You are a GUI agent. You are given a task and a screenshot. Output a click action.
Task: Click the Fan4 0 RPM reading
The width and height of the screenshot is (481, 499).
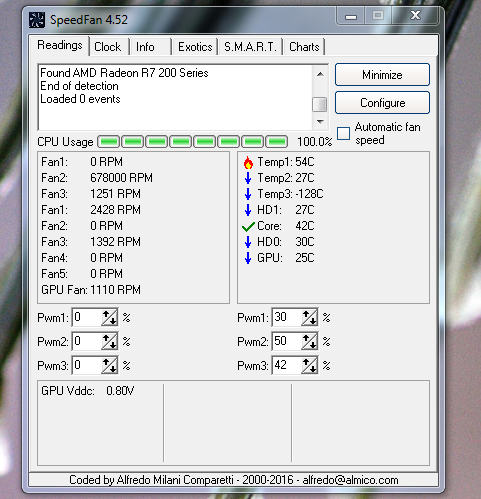tap(82, 258)
